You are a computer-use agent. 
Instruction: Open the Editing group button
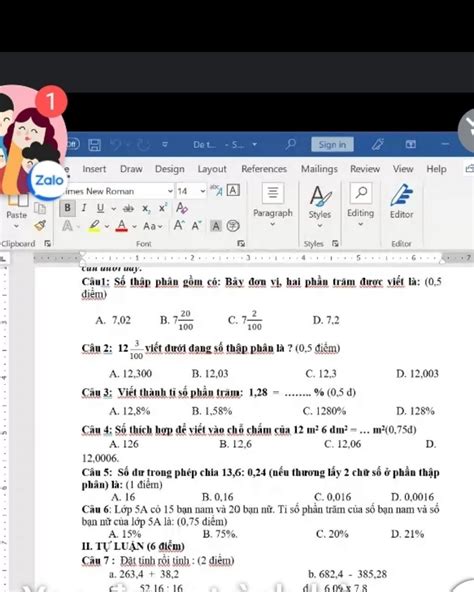361,204
